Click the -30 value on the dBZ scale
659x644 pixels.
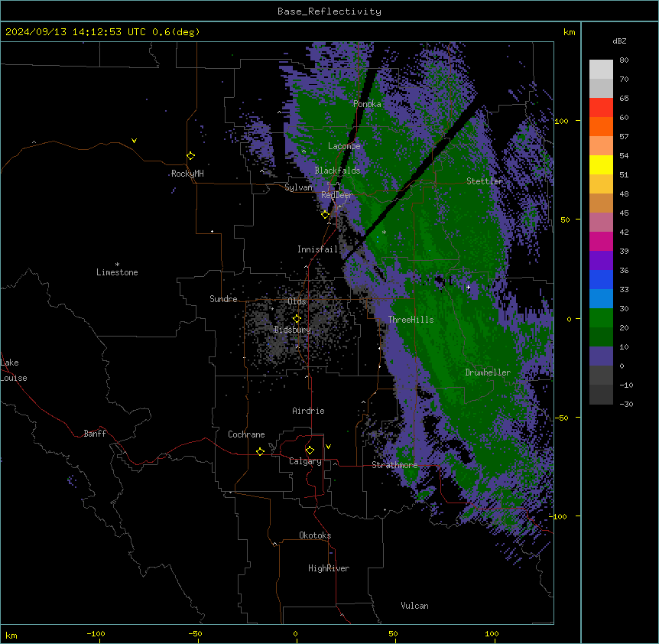click(626, 404)
